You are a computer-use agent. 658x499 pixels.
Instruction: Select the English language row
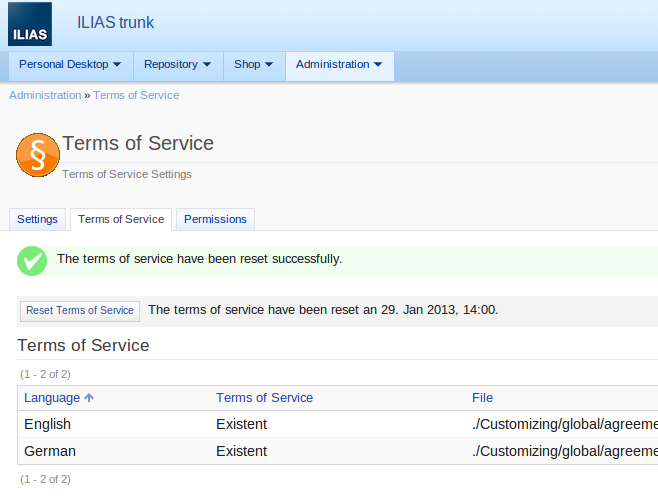(x=47, y=424)
